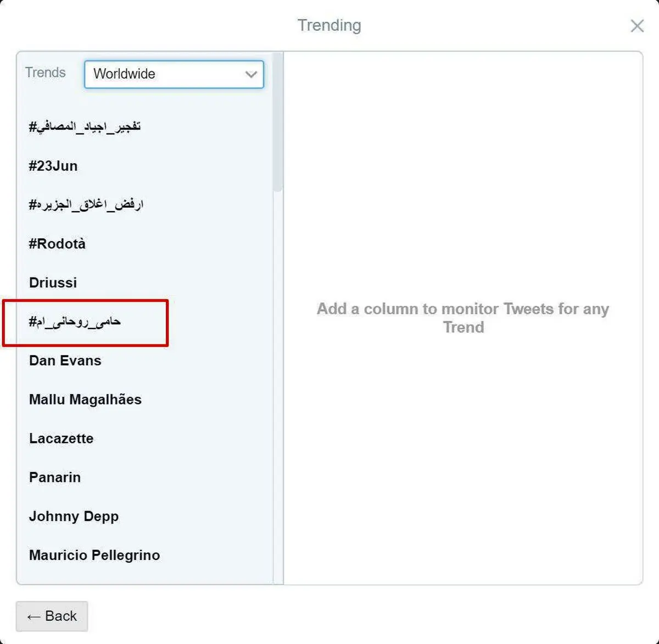Open the Panarin trend
659x644 pixels.
(55, 478)
